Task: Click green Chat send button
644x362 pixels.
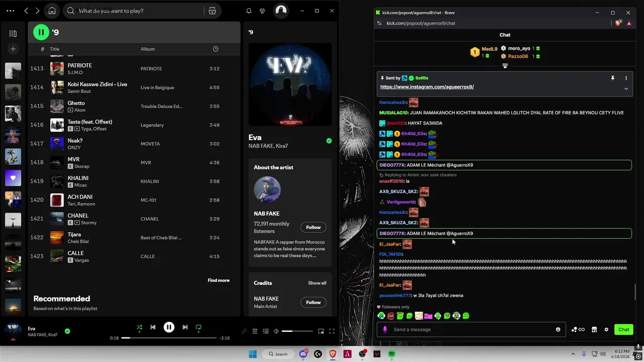Action: pos(624,329)
